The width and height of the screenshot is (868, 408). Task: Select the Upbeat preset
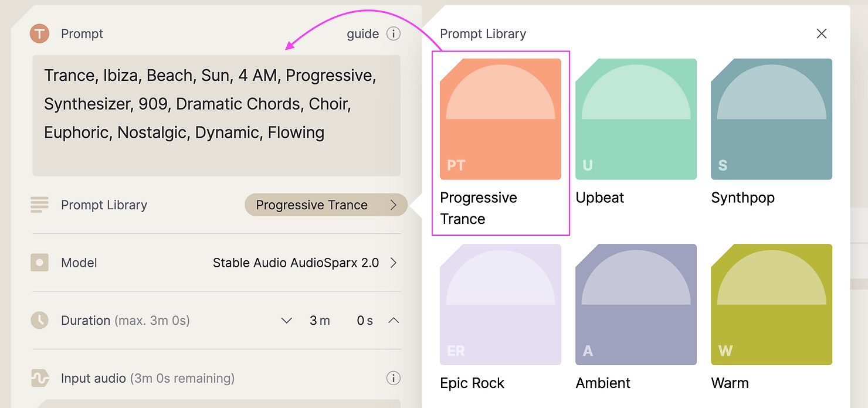(636, 119)
